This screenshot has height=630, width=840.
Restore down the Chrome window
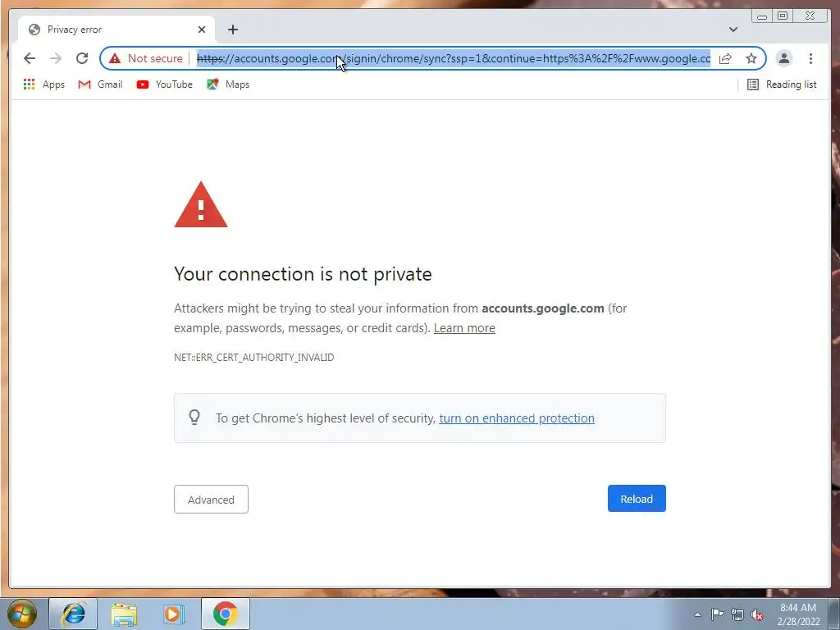[x=783, y=16]
